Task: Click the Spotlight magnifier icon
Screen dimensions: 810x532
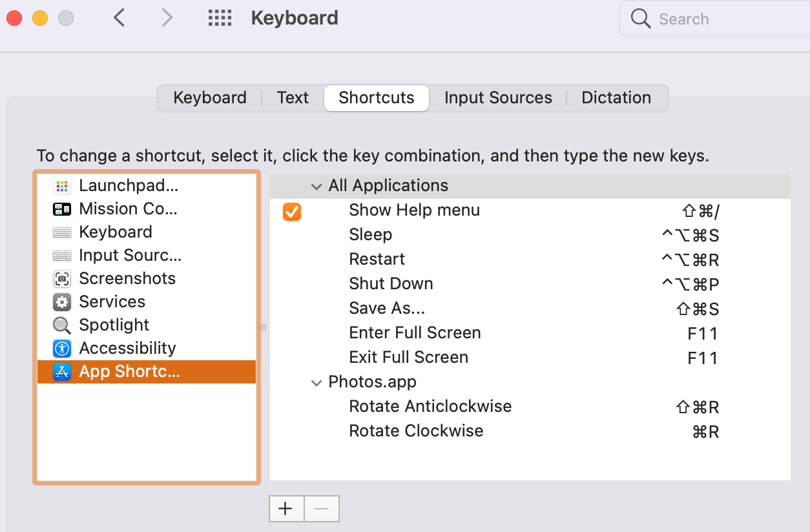Action: tap(62, 325)
